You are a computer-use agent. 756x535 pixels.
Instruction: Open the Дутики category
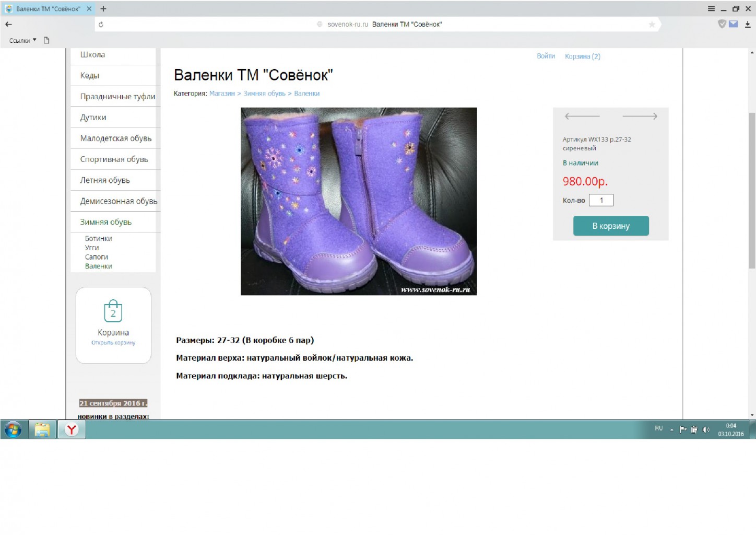[93, 117]
